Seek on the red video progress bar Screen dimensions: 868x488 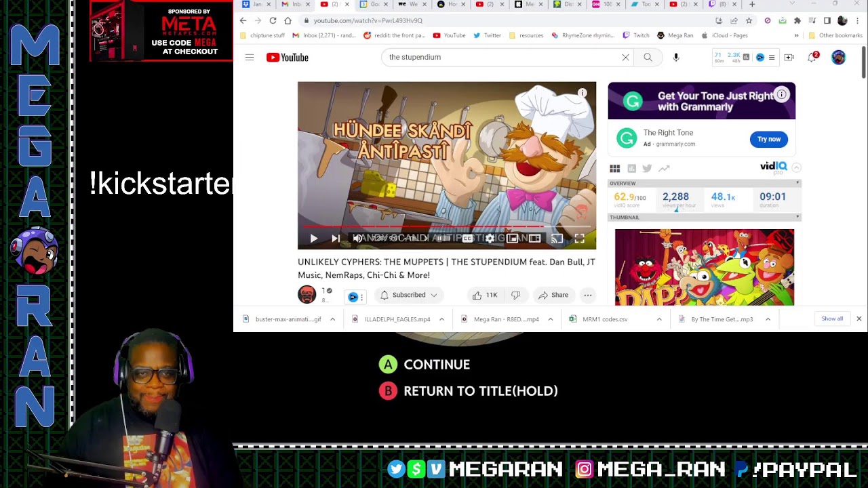point(447,226)
